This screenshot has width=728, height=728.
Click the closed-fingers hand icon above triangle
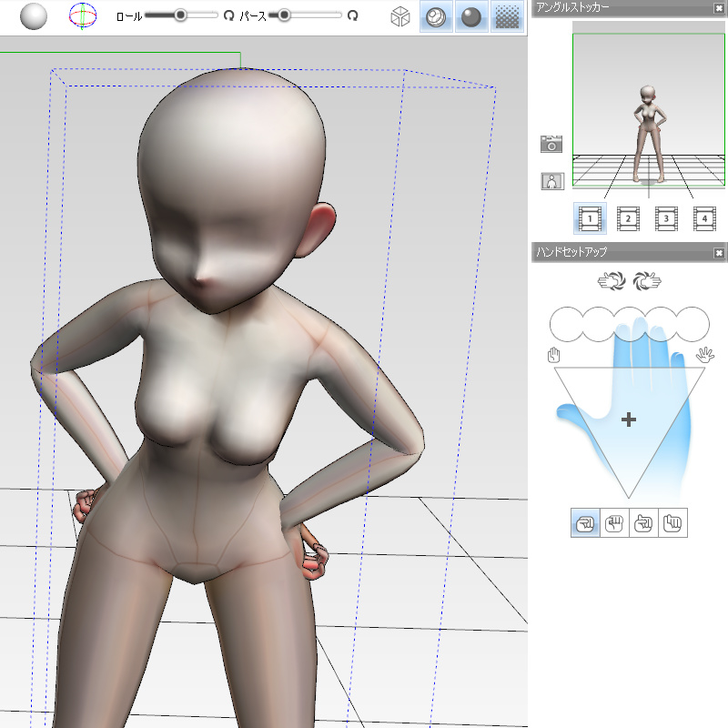pos(552,355)
